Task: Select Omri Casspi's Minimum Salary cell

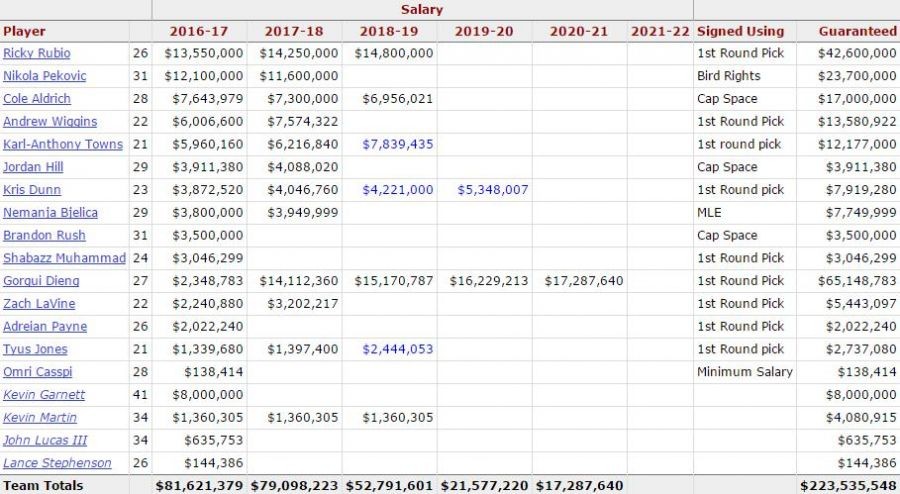Action: (x=745, y=372)
